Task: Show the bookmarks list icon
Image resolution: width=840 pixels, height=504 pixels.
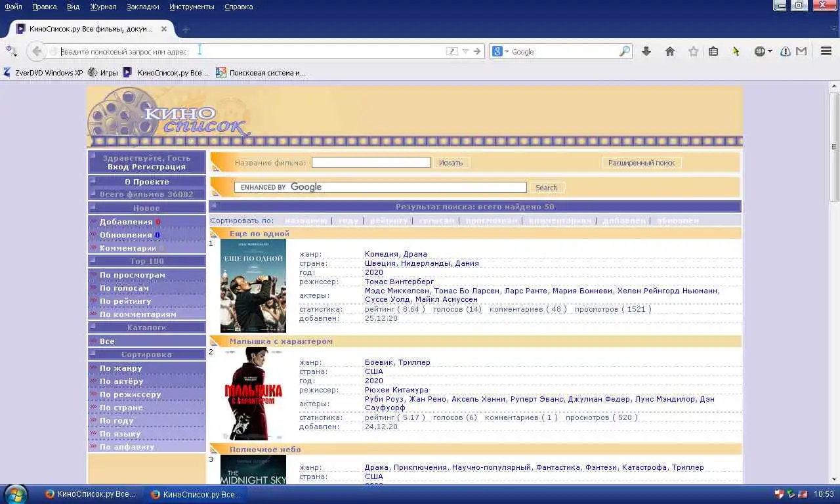Action: (x=713, y=51)
